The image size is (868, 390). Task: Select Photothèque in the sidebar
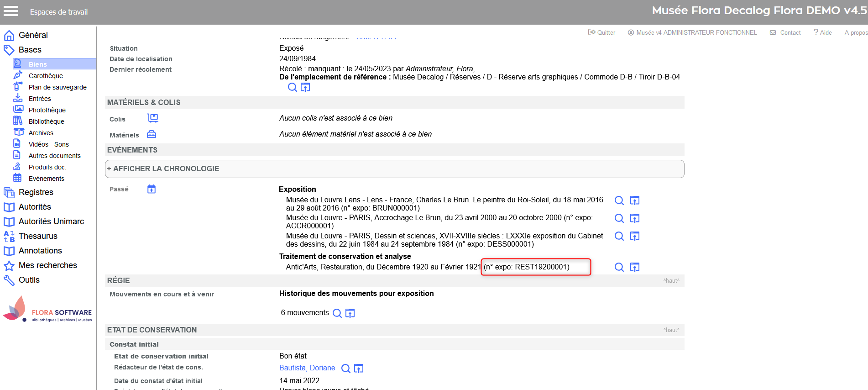[47, 110]
